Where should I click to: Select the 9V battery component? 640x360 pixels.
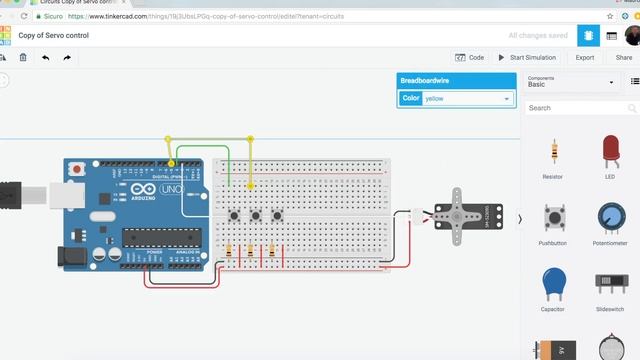[555, 349]
